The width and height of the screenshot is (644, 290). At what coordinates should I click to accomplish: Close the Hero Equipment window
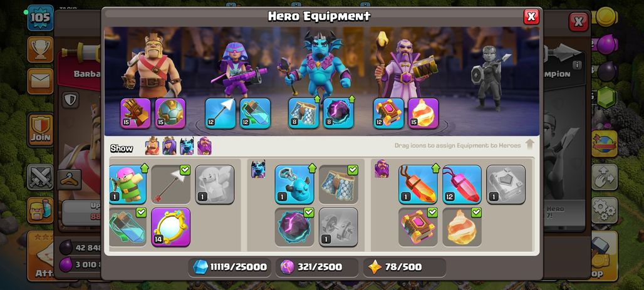[x=531, y=16]
